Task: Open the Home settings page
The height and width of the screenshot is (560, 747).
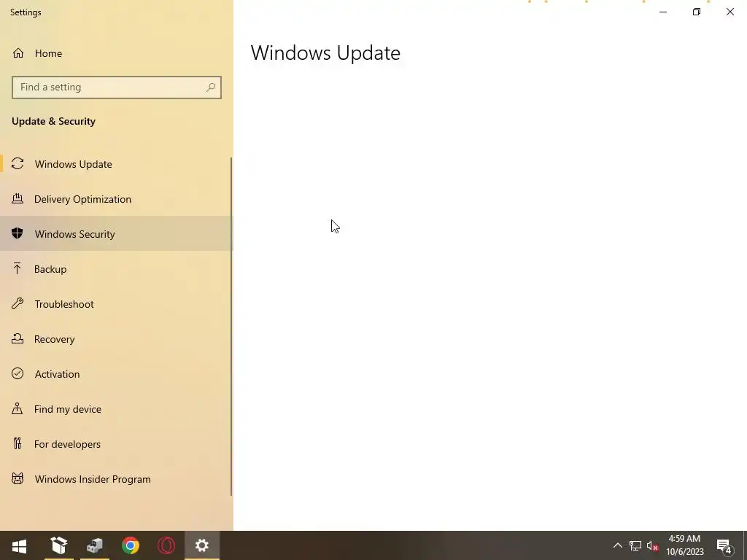Action: (117, 53)
